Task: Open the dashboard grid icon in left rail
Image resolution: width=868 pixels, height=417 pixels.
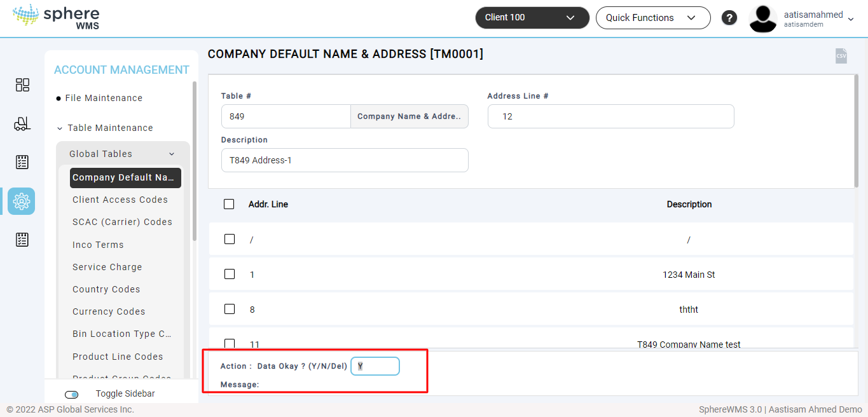Action: 22,85
